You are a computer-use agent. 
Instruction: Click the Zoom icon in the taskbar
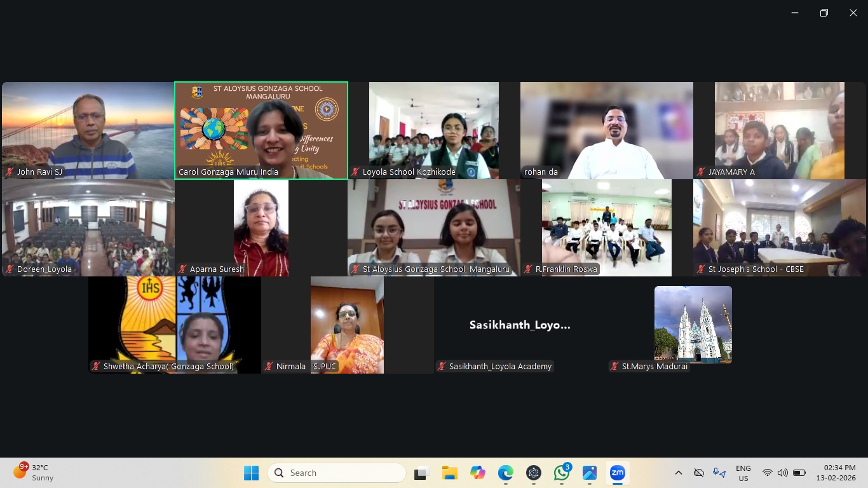[x=617, y=473]
